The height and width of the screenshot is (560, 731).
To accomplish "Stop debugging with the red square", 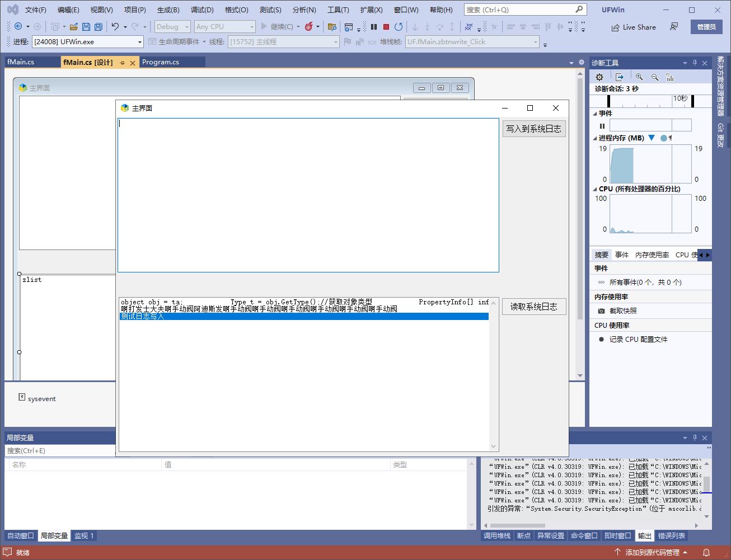I will pos(386,26).
